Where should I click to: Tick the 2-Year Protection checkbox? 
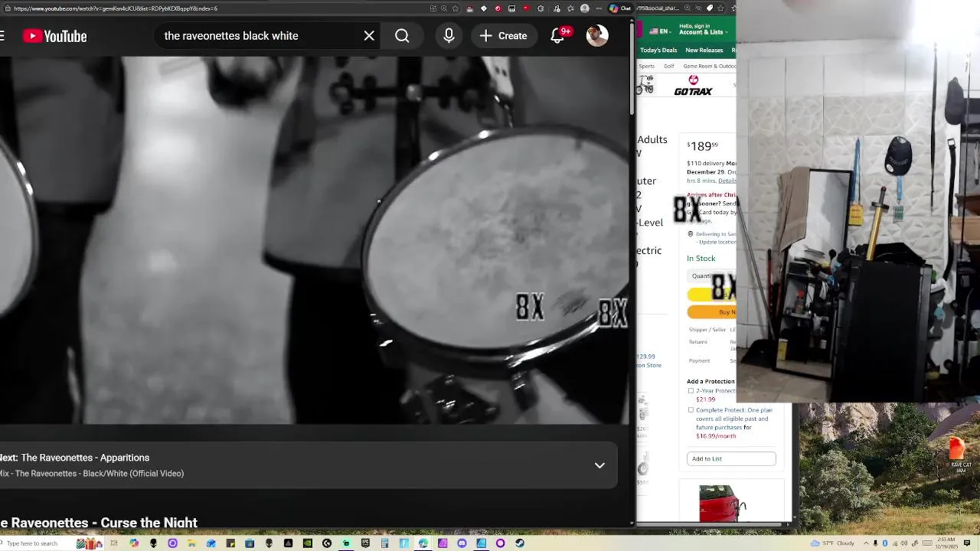pos(691,390)
